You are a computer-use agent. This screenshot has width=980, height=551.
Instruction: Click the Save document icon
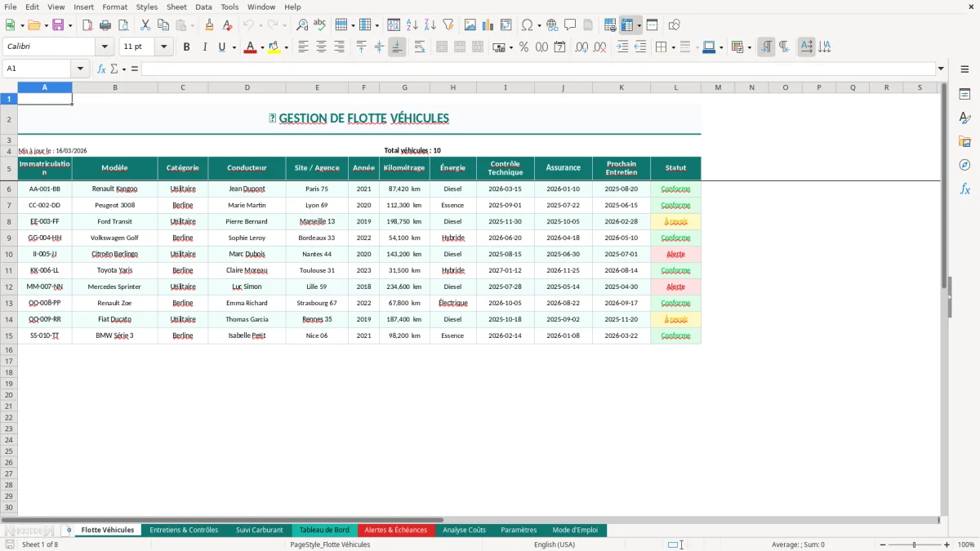coord(58,25)
